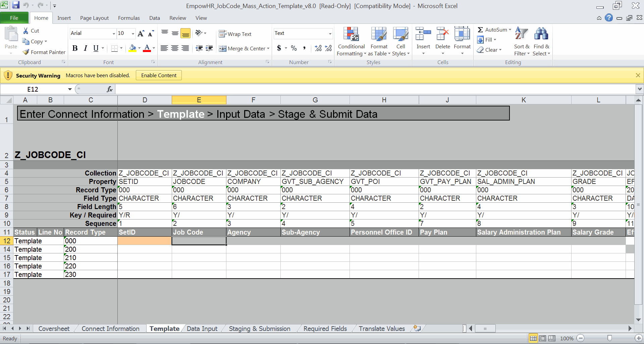Click Delete cells icon
644x344 pixels.
point(443,34)
